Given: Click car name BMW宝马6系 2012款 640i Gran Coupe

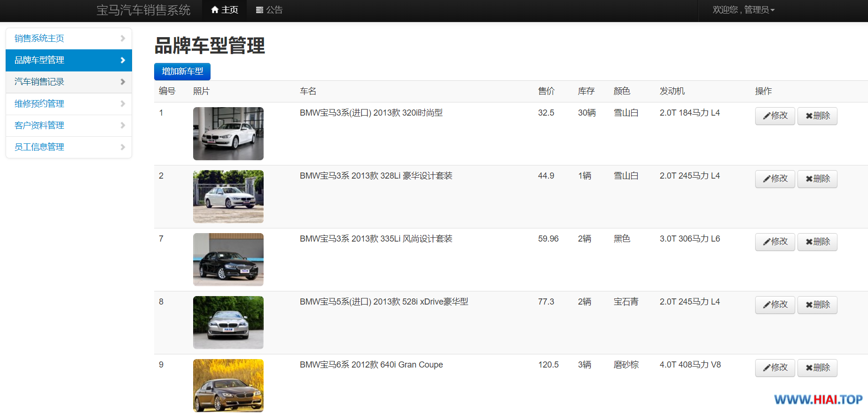Looking at the screenshot, I should pyautogui.click(x=371, y=365).
